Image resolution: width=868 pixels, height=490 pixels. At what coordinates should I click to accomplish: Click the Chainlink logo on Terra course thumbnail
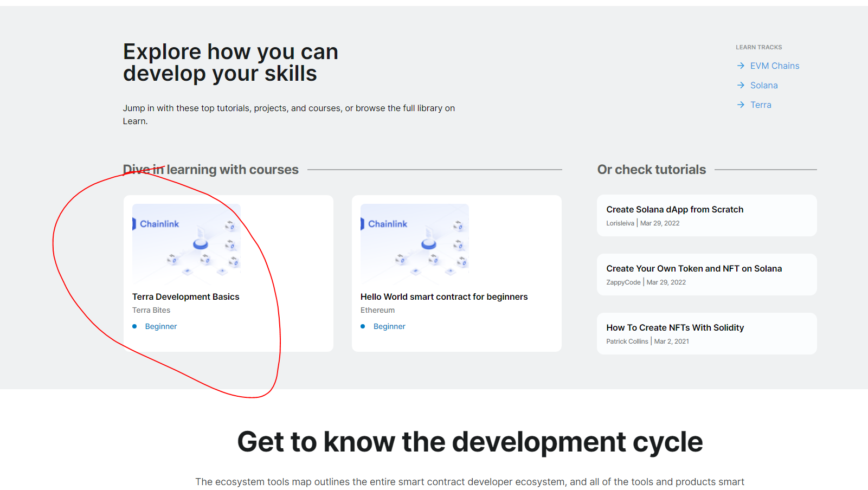pos(159,223)
